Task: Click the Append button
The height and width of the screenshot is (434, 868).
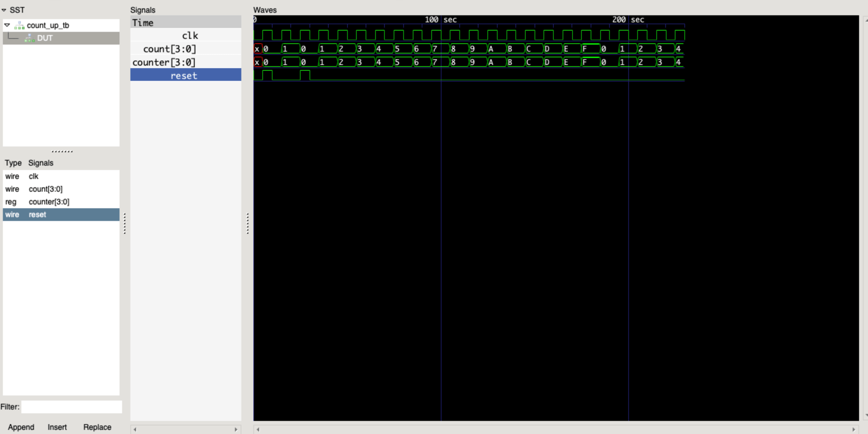Action: [21, 427]
